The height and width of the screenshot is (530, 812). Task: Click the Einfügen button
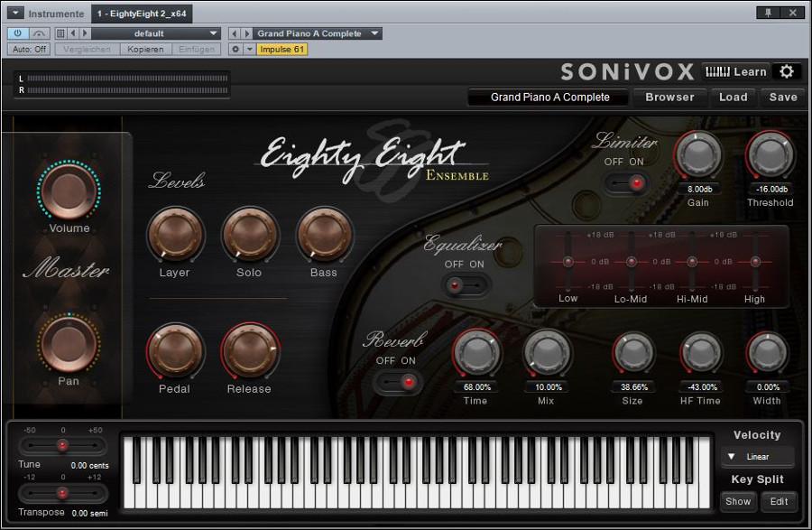point(197,50)
